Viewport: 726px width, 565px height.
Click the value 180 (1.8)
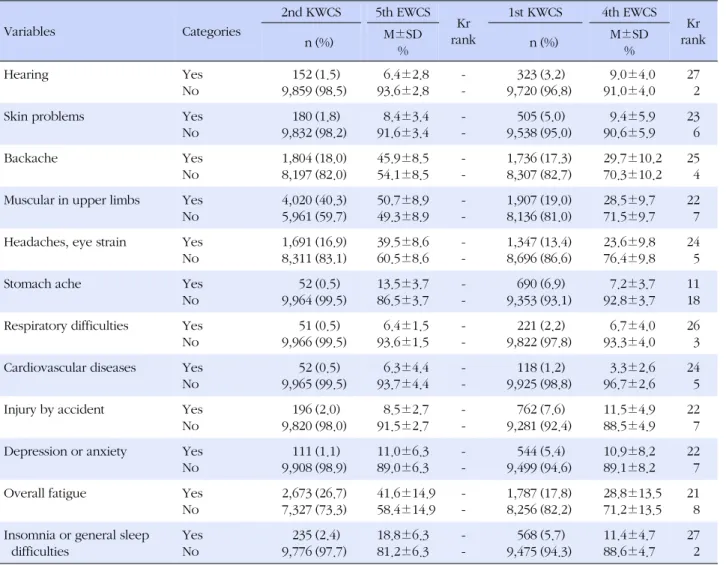pyautogui.click(x=316, y=116)
